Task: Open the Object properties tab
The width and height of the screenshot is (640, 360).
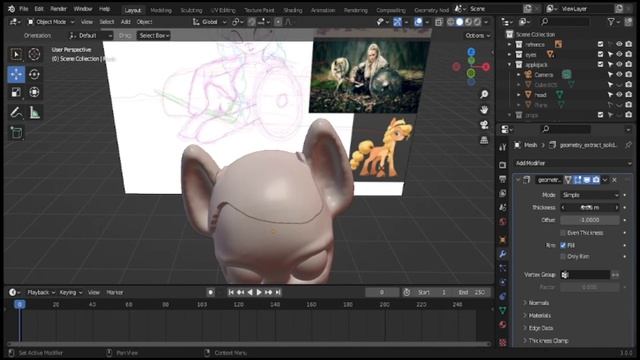Action: (x=503, y=240)
